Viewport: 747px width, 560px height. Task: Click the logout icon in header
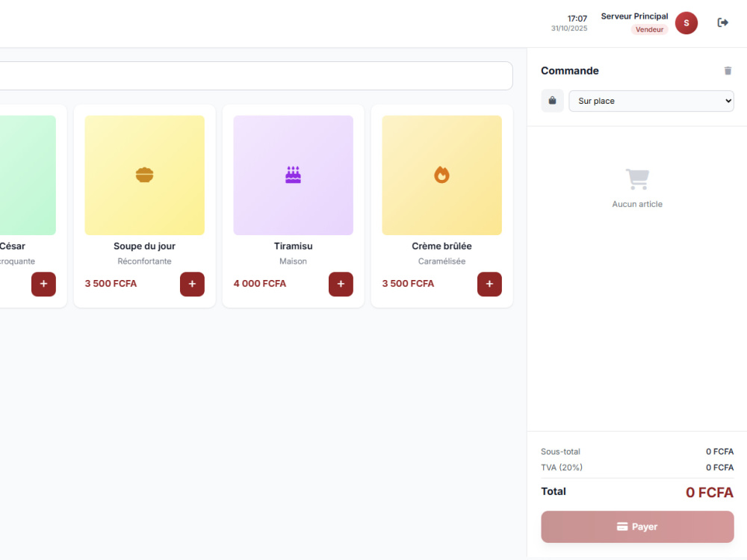coord(722,22)
